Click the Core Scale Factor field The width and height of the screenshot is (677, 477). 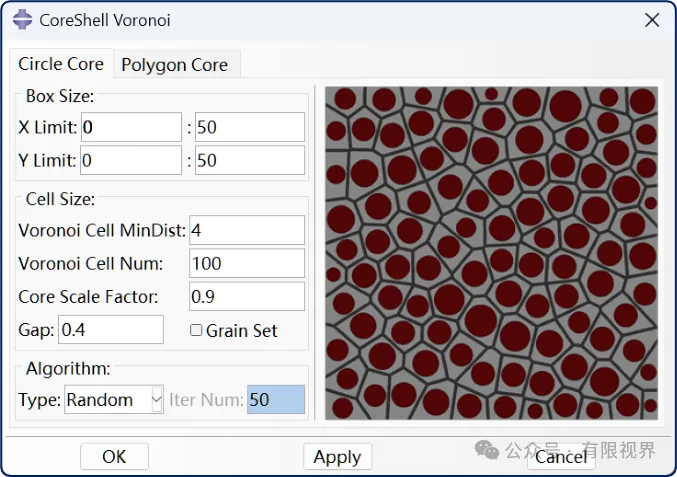[247, 297]
